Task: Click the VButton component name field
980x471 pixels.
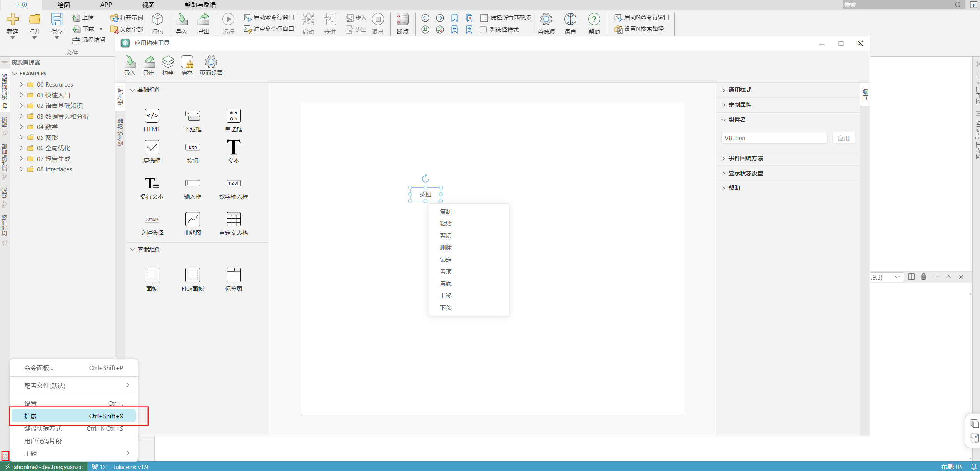Action: [774, 138]
